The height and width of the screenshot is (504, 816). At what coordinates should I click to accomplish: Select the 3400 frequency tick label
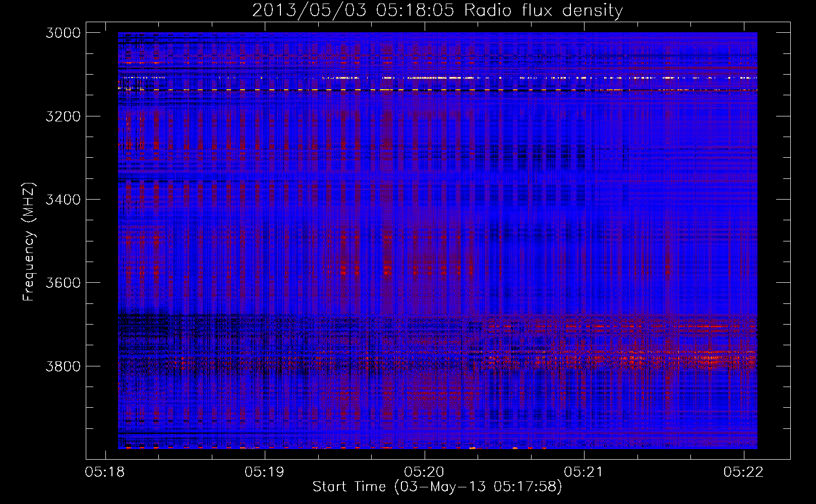click(x=63, y=200)
